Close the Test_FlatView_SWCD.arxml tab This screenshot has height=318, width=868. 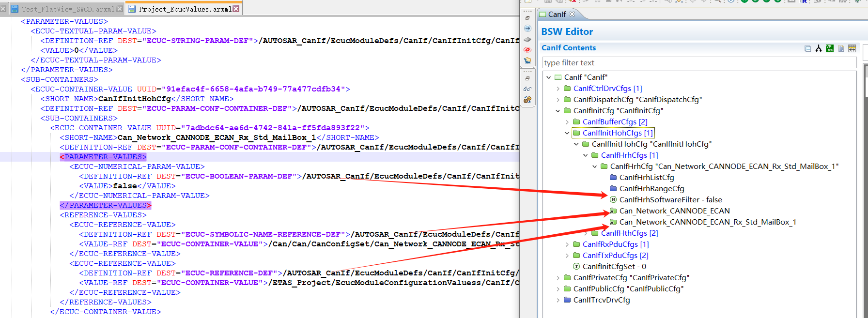(120, 9)
